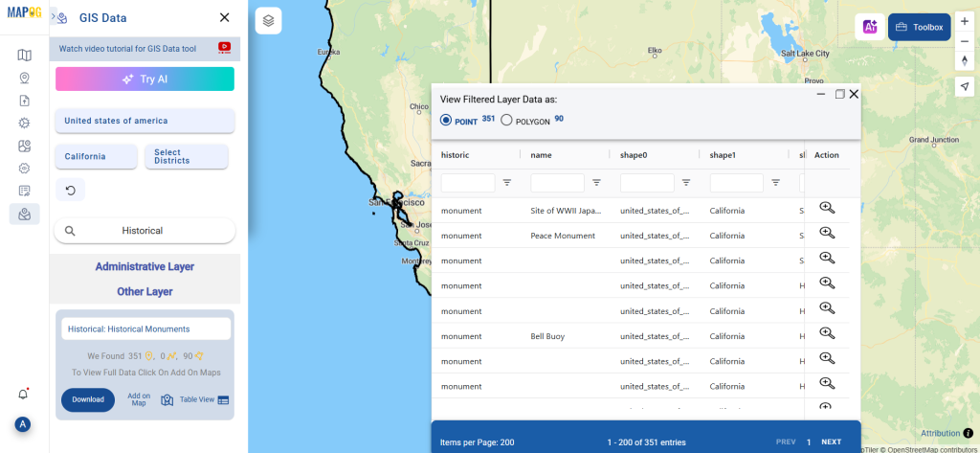The width and height of the screenshot is (980, 453).
Task: Click the AI assistant icon beside Toolbox
Action: coord(870,27)
